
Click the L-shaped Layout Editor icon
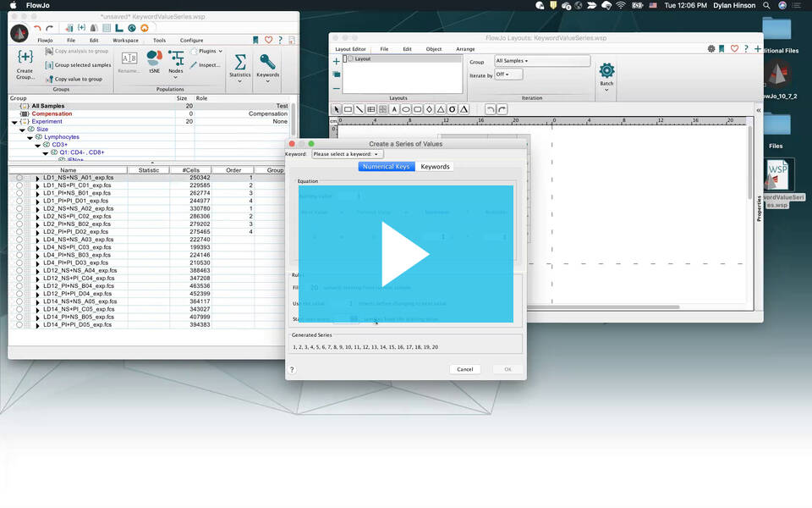(119, 28)
